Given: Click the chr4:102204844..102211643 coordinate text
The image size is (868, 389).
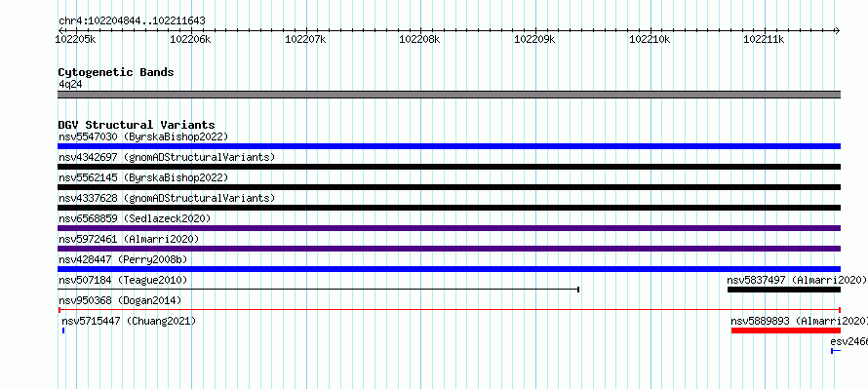Looking at the screenshot, I should (132, 21).
